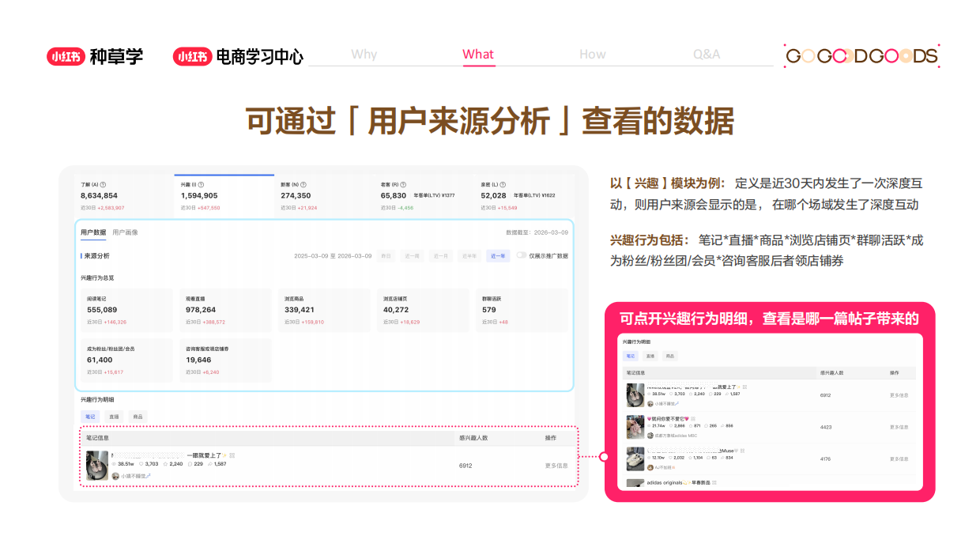Enable the 仅展示推广数据 switch
The image size is (980, 551).
tap(520, 255)
